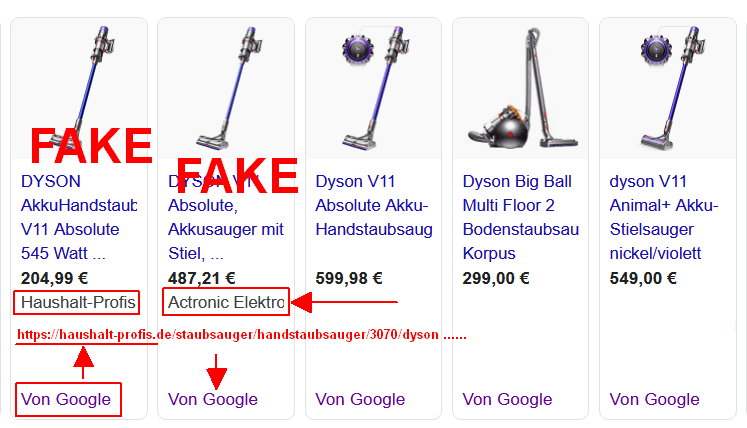The height and width of the screenshot is (428, 747).
Task: Open the third Dyson V11 product photo
Action: [374, 89]
